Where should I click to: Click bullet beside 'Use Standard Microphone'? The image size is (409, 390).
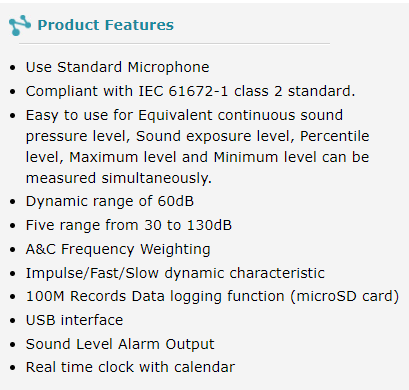(13, 68)
